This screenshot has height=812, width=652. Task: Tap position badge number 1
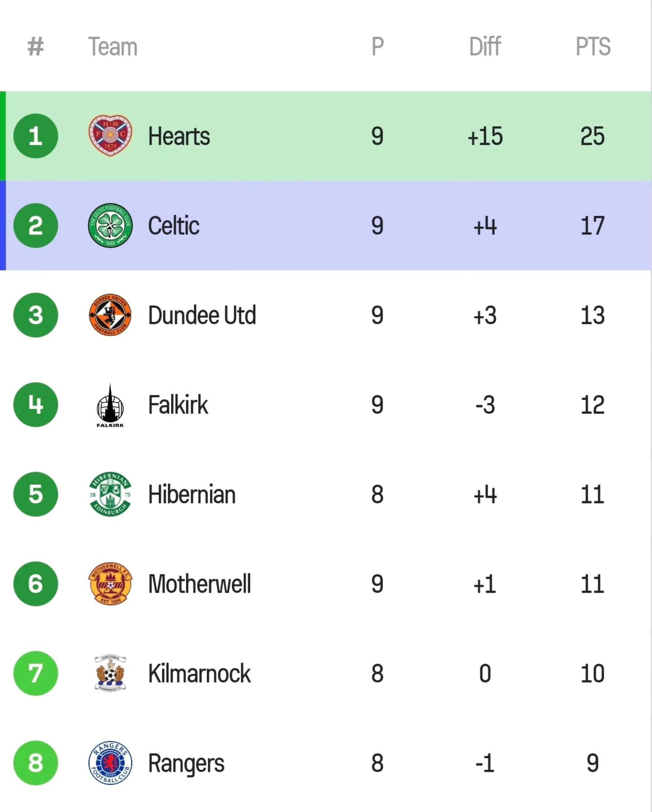coord(36,136)
